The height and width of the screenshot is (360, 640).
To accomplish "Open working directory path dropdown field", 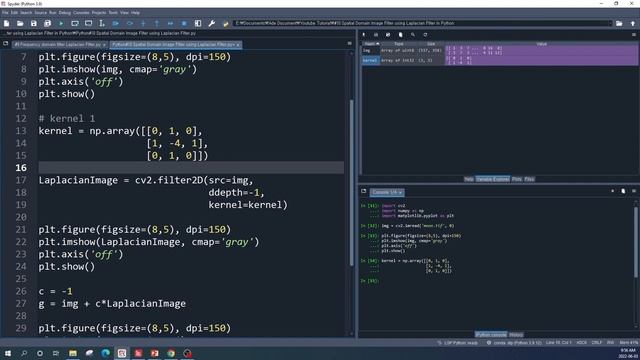I will 422,23.
